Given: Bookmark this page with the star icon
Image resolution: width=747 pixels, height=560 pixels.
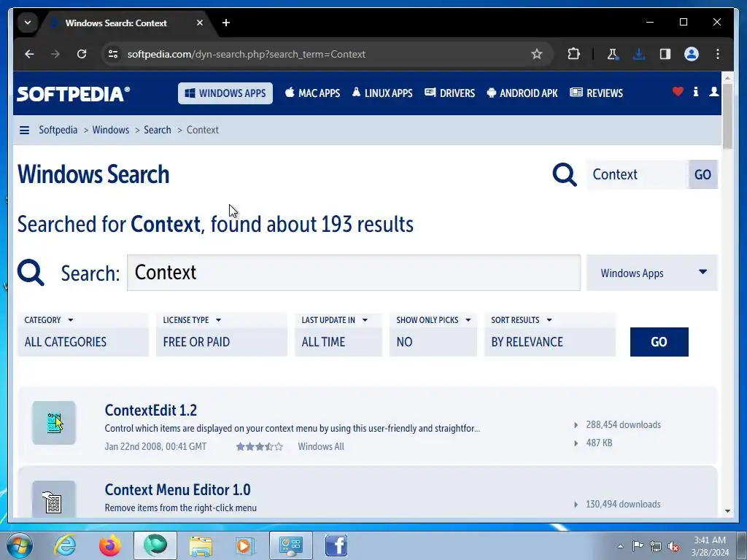Looking at the screenshot, I should [537, 54].
